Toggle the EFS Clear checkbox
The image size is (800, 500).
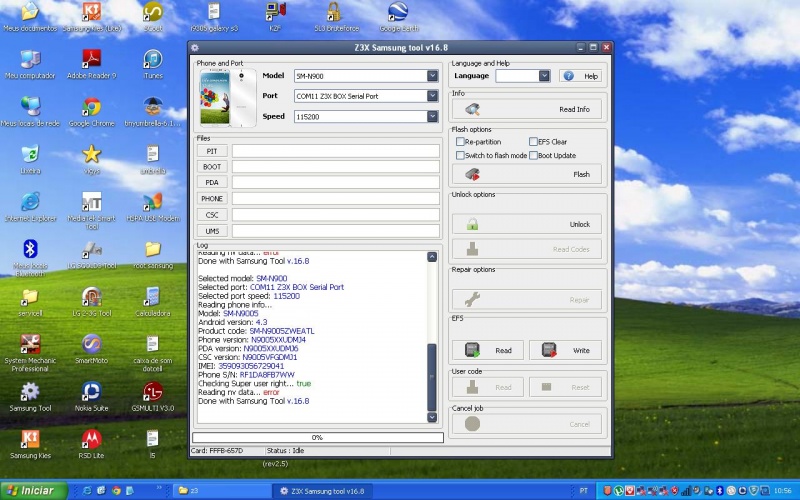(533, 142)
